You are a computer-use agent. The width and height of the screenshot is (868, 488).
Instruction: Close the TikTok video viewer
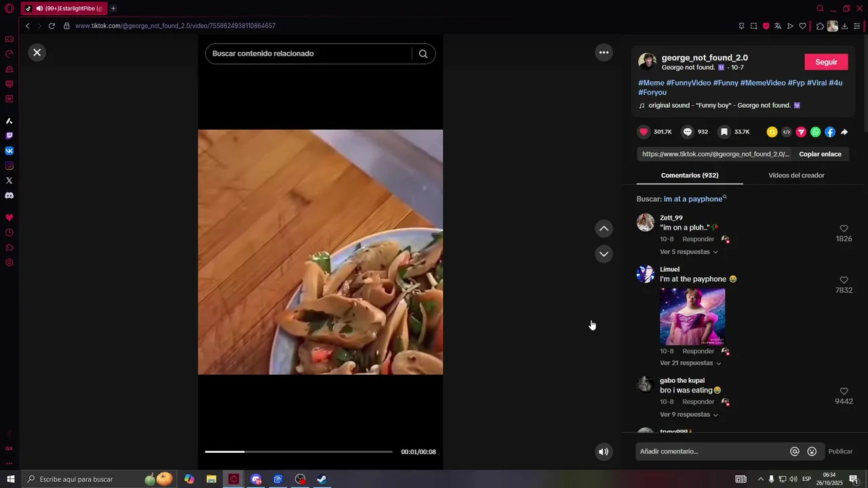[37, 52]
